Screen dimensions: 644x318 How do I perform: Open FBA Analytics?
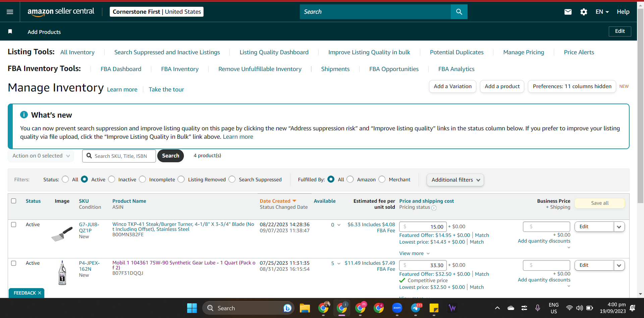coord(456,69)
